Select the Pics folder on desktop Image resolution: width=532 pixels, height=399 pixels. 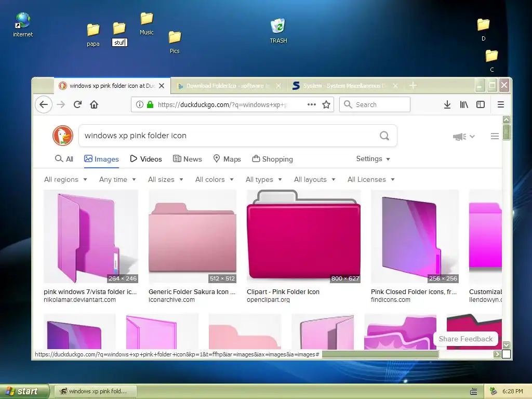click(175, 42)
